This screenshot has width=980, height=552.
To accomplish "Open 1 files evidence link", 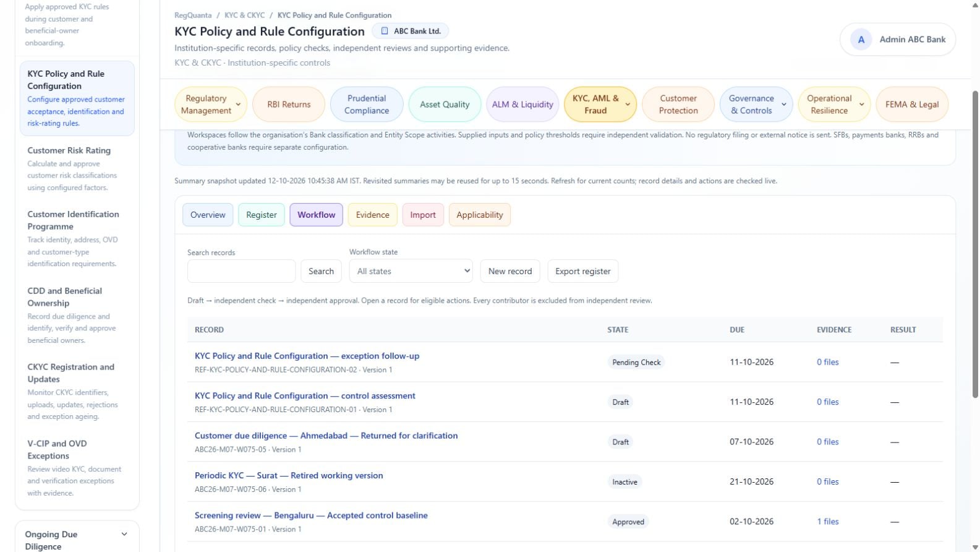I will tap(827, 522).
